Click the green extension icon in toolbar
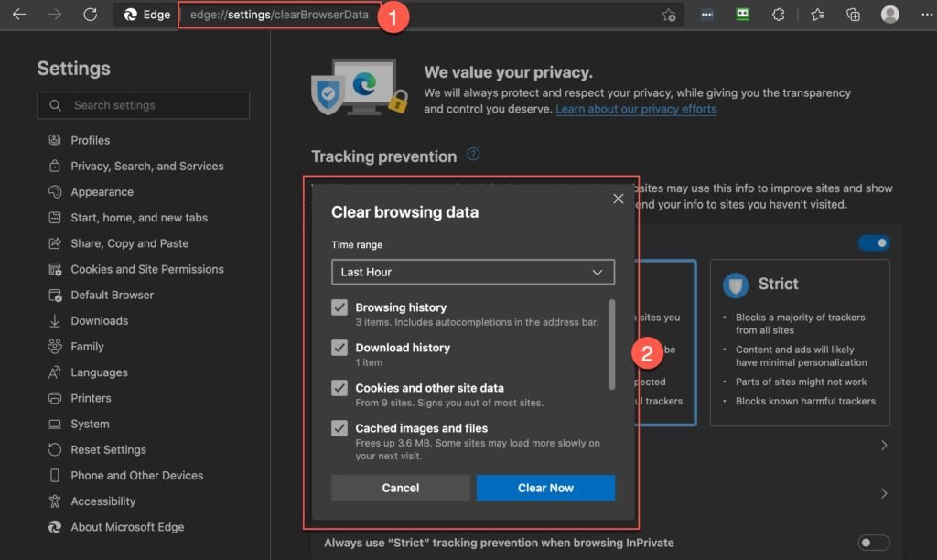Viewport: 937px width, 560px height. coord(742,15)
